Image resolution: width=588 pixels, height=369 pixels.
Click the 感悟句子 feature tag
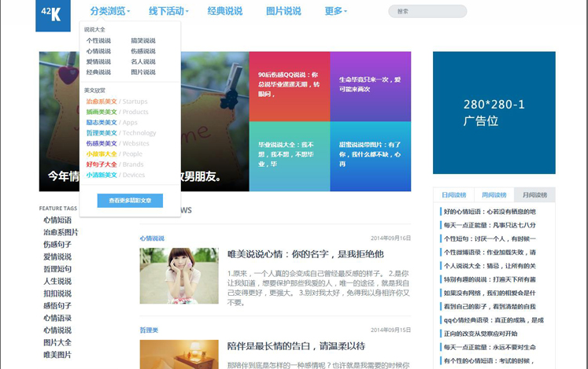(57, 305)
